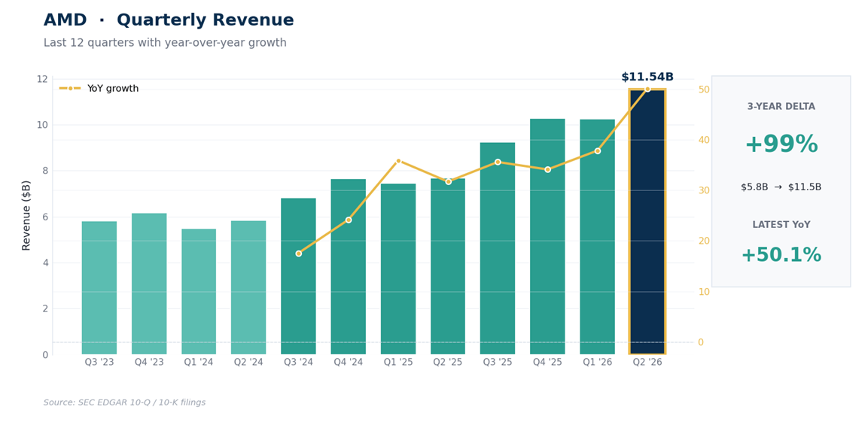Screen dimensions: 868x422
Task: Select the '+99%' delta value
Action: 781,144
